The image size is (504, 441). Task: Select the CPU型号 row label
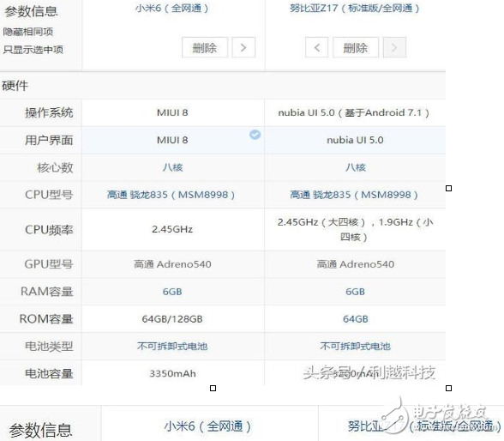pyautogui.click(x=49, y=195)
